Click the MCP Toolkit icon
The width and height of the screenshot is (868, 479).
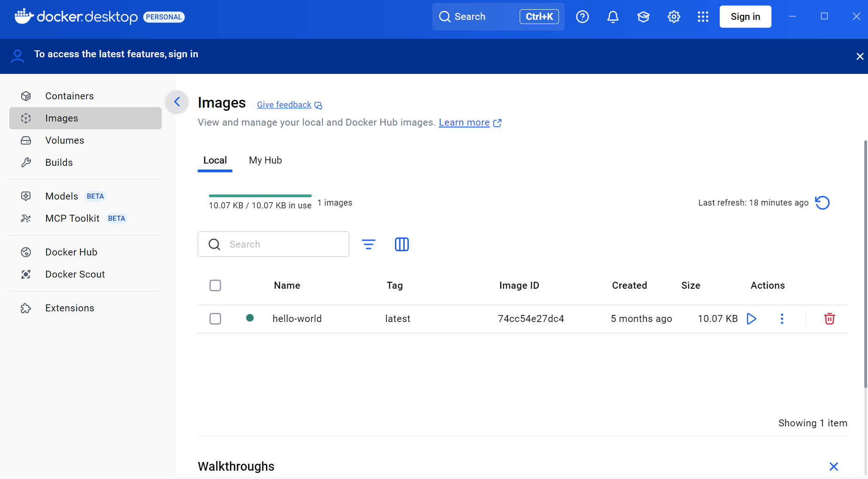coord(26,218)
